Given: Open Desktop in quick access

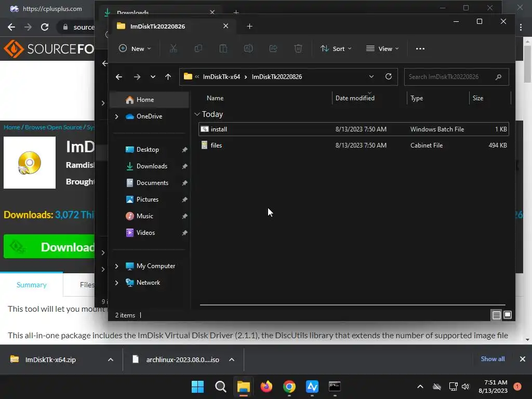Looking at the screenshot, I should [x=148, y=150].
